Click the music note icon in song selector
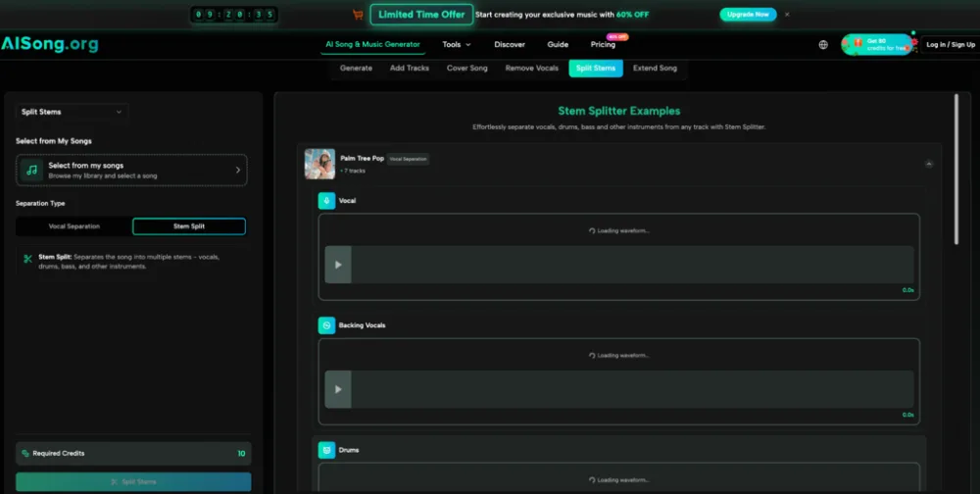This screenshot has width=980, height=494. tap(31, 171)
